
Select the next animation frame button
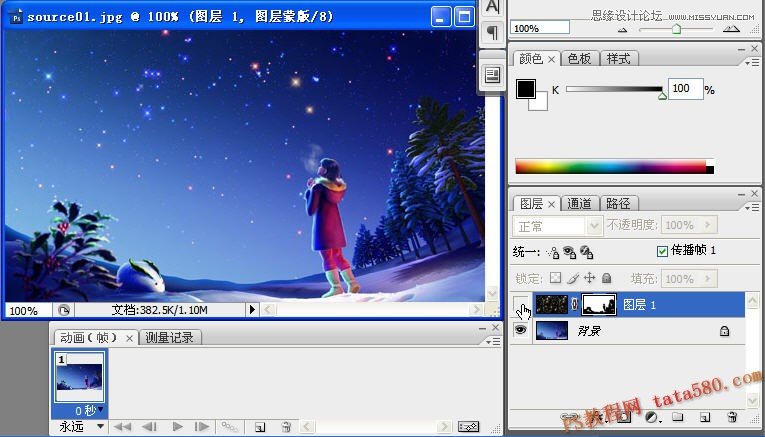(201, 427)
